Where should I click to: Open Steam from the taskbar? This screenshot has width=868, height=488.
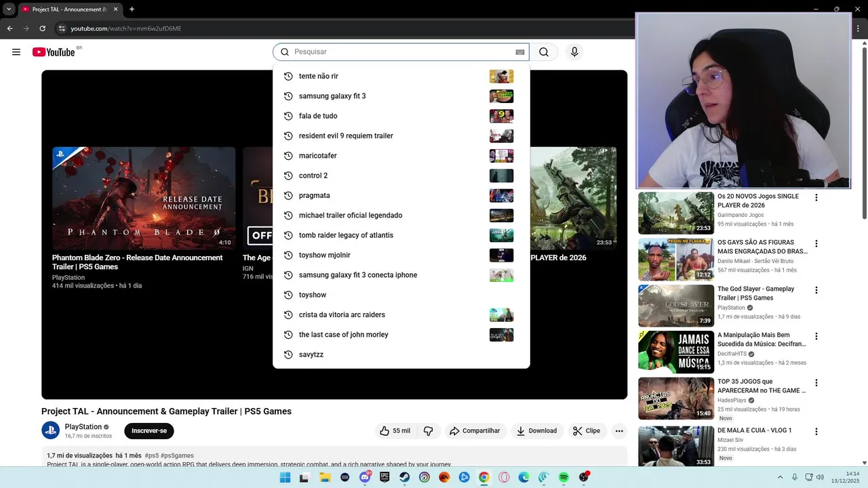[x=404, y=478]
